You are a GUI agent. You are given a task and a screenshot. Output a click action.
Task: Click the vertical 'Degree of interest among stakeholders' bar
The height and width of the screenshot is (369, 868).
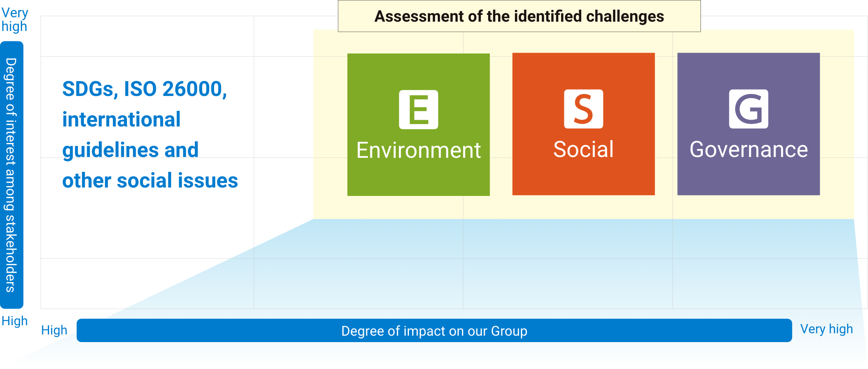tap(12, 175)
